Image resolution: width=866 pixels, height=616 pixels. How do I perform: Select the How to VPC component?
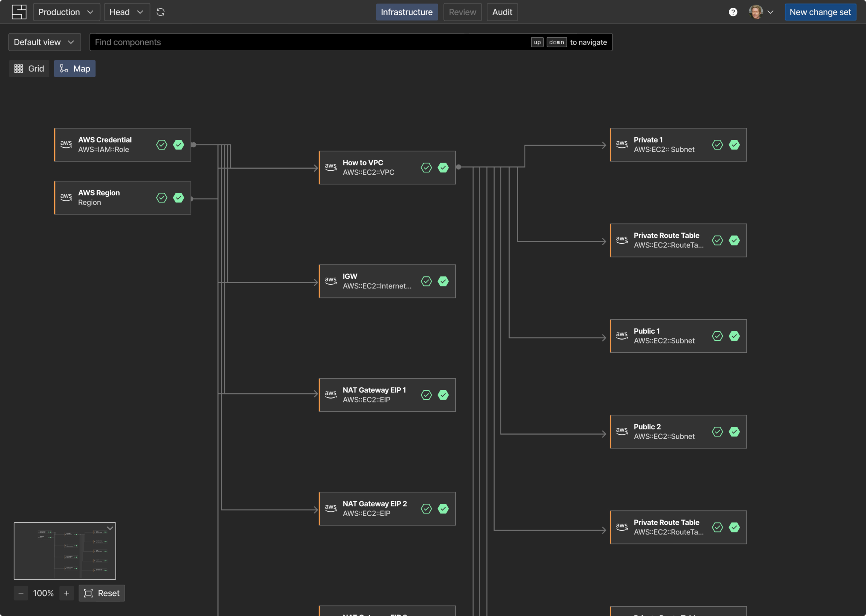pos(387,168)
